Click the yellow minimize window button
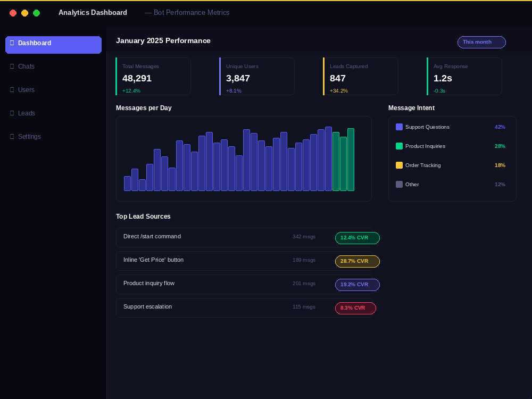Screen dimensions: 532x399 tap(25, 13)
